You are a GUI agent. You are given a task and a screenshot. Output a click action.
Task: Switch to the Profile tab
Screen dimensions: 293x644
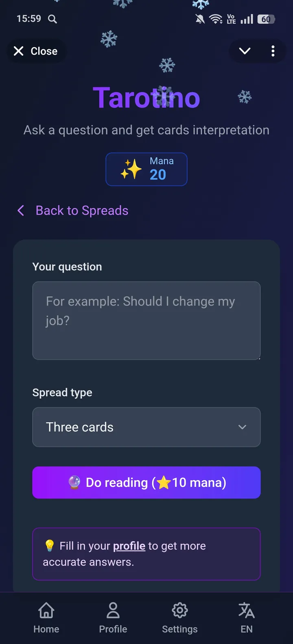coord(113,618)
